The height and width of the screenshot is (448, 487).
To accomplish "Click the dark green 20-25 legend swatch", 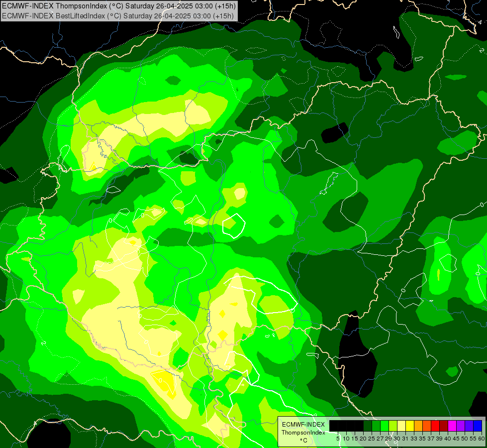I will coord(368,426).
